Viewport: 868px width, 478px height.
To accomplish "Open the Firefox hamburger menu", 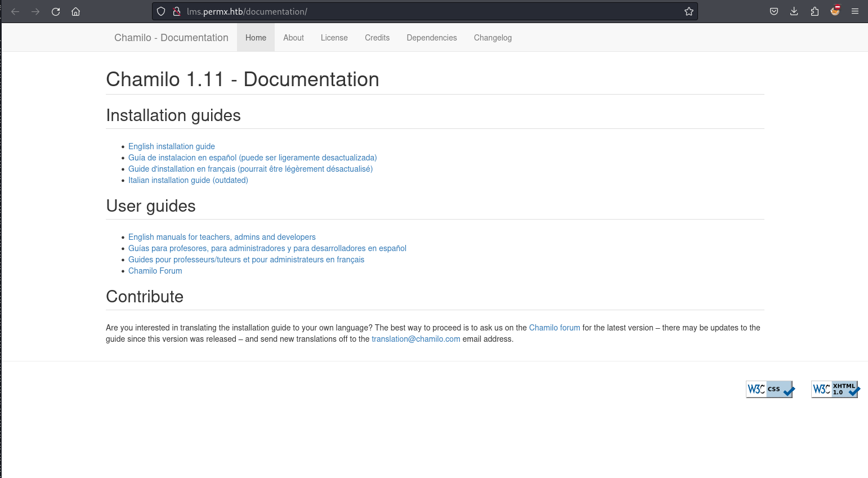I will coord(855,11).
